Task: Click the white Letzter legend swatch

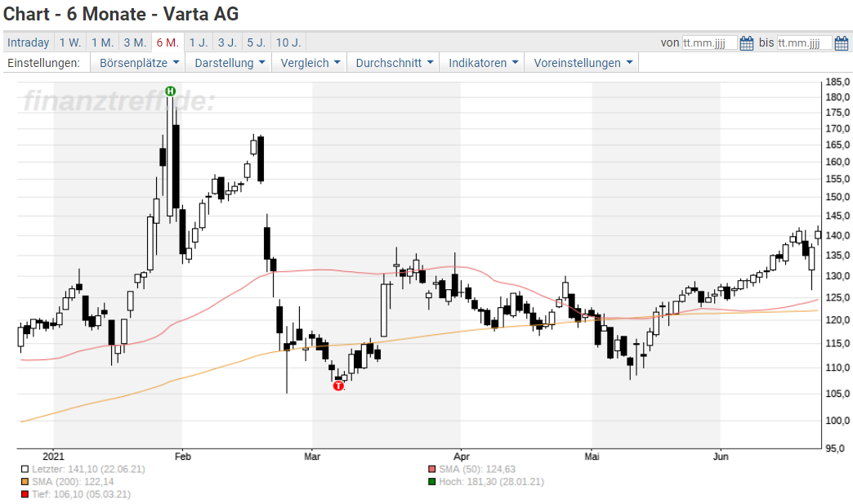Action: [25, 469]
